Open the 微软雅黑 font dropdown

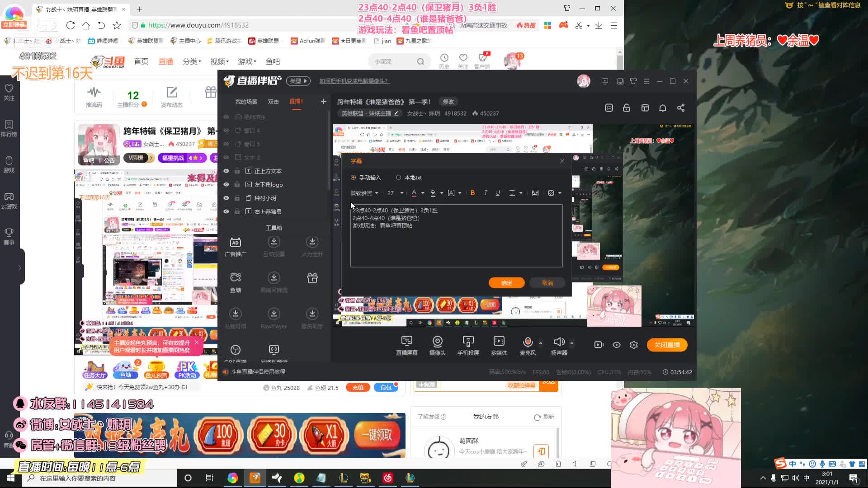[x=364, y=193]
